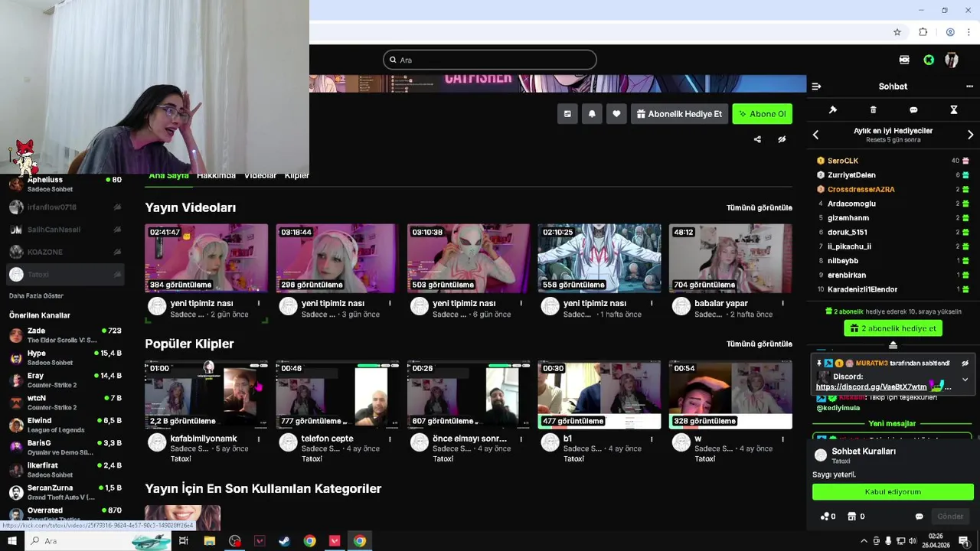Open Task View on the taskbar

point(184,541)
